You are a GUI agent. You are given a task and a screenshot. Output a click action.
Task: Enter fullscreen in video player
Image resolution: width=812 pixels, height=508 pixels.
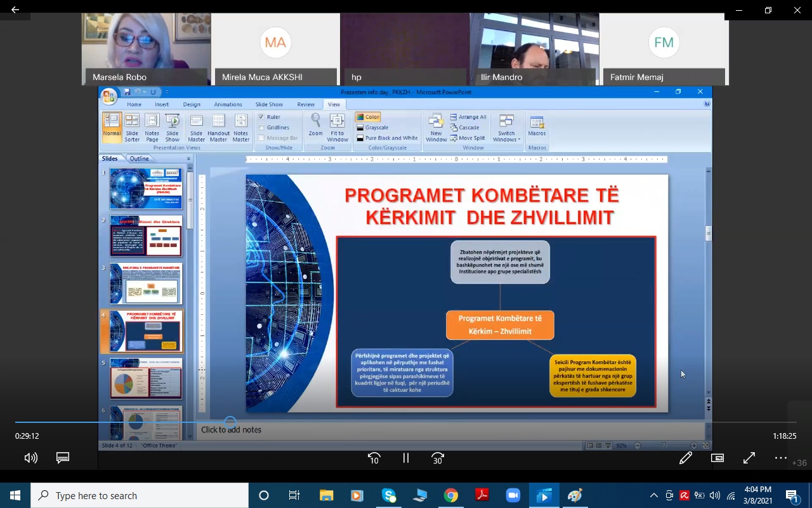[x=749, y=458]
